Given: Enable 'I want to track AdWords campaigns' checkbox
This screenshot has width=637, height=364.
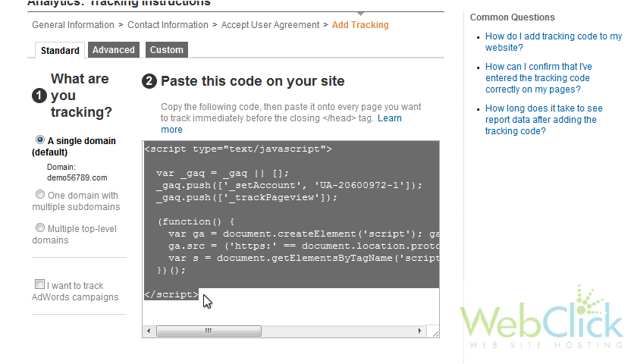Looking at the screenshot, I should (39, 284).
